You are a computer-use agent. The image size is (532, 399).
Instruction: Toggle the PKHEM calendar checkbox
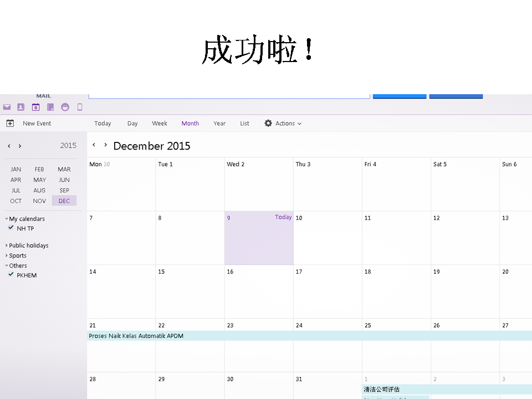[11, 274]
